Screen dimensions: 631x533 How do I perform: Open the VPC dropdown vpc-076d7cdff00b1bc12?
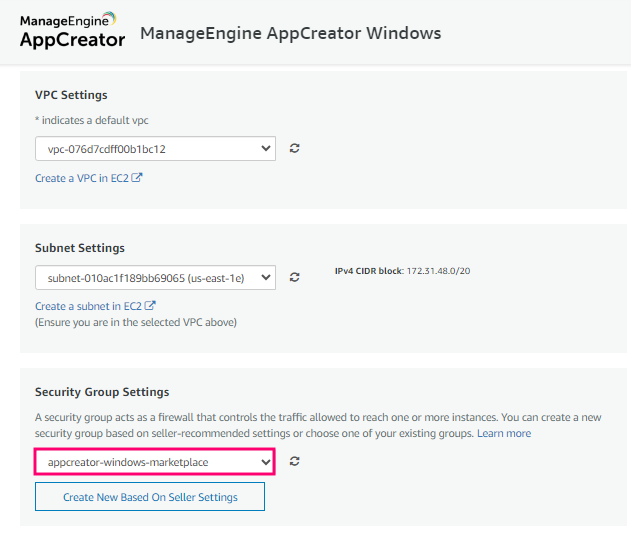tap(155, 149)
